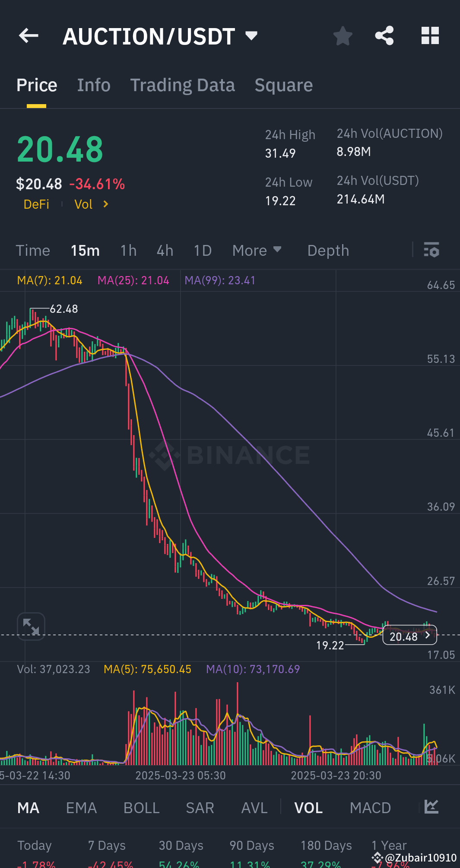460x868 pixels.
Task: Tap the 180 Days performance label
Action: pyautogui.click(x=326, y=845)
